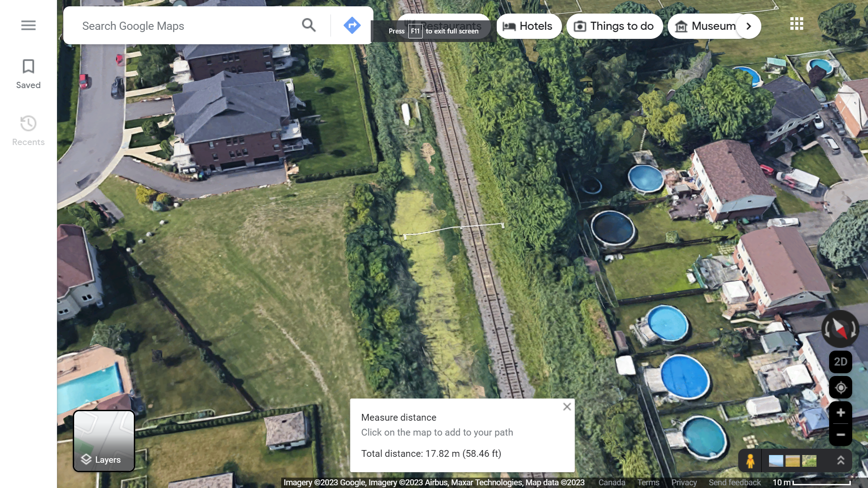Screen dimensions: 868x488
Task: Select the Hotels category chip
Action: click(x=528, y=26)
